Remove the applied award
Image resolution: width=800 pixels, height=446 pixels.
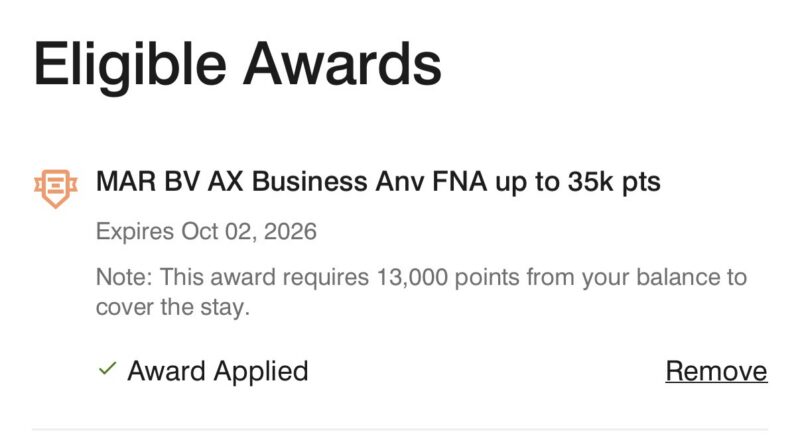point(716,371)
